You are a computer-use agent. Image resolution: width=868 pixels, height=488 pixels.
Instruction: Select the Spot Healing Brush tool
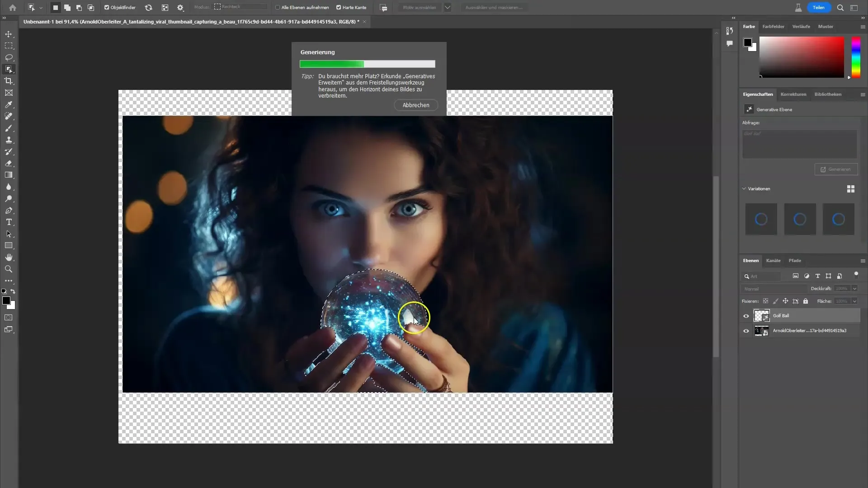click(9, 116)
